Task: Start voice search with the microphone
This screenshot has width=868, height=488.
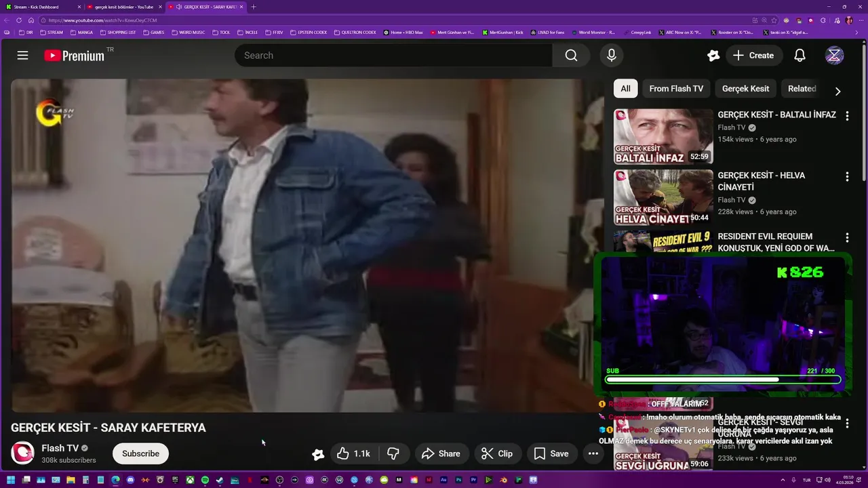Action: pyautogui.click(x=611, y=56)
